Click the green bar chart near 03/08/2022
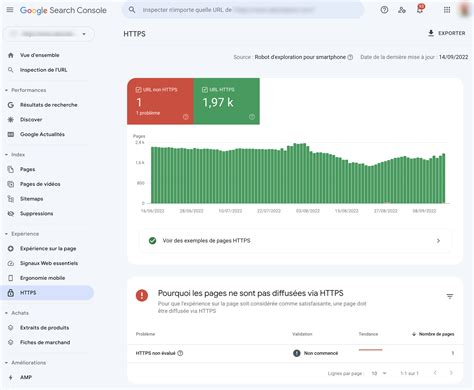The width and height of the screenshot is (474, 390). coord(308,174)
